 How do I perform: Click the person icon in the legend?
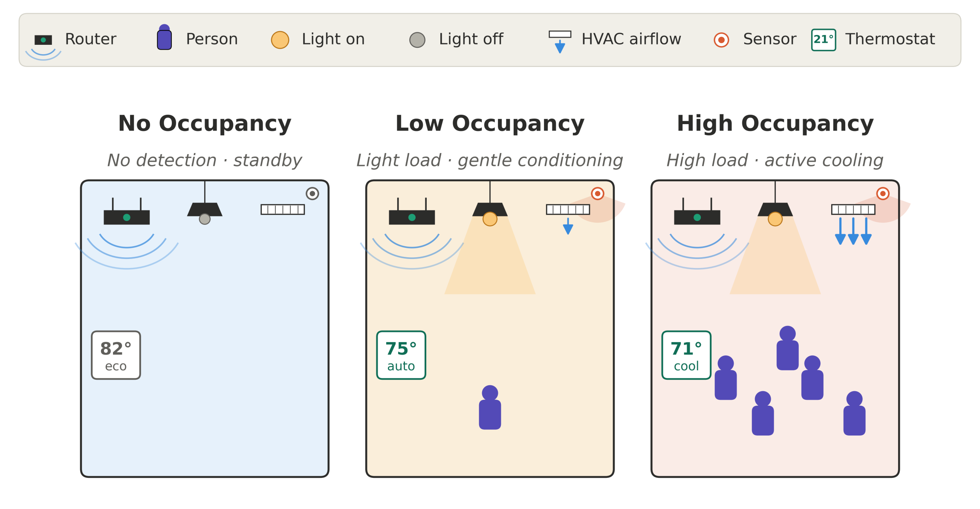[165, 37]
